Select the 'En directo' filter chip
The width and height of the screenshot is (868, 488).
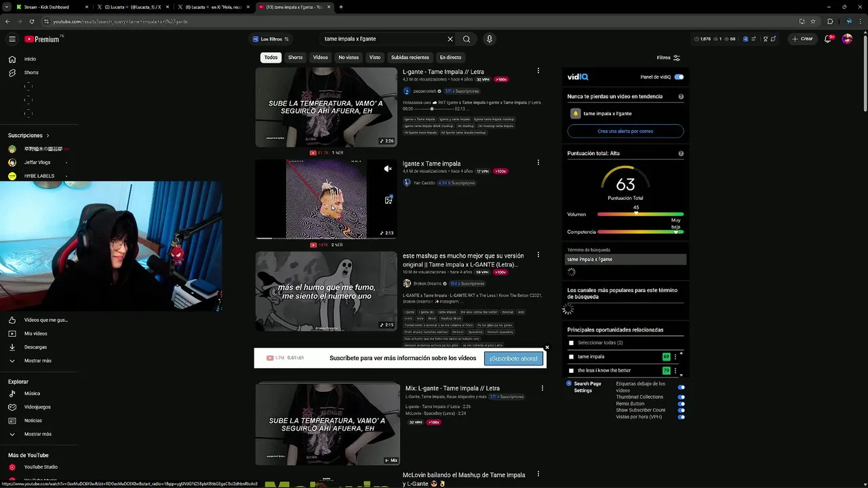[450, 58]
